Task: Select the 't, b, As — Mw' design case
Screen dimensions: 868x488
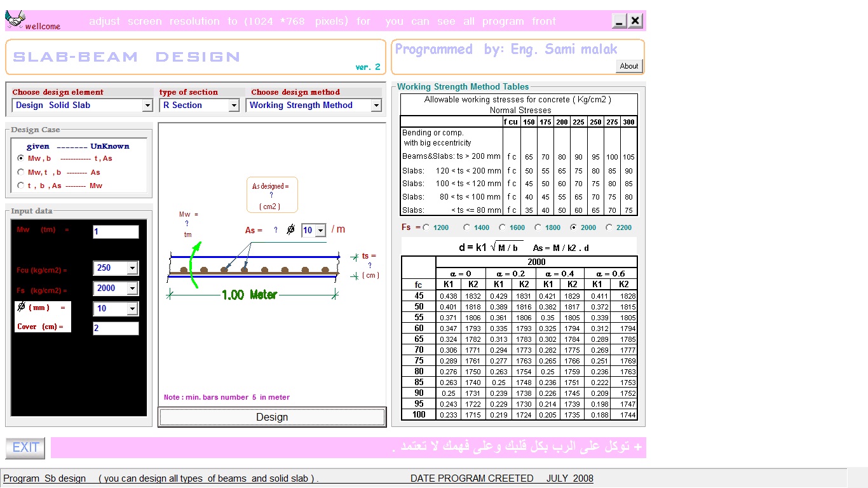Action: tap(21, 186)
